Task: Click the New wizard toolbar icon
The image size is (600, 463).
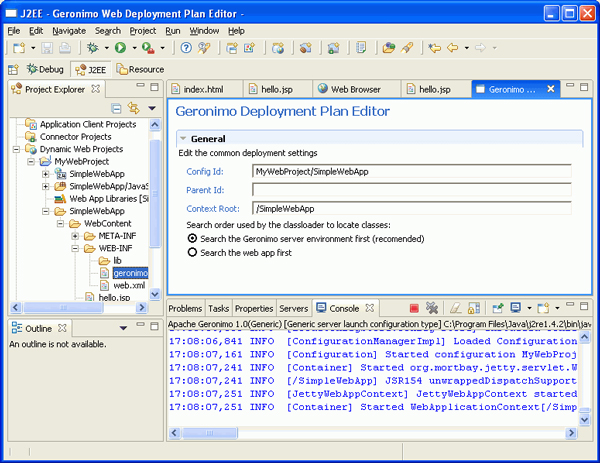Action: click(19, 48)
